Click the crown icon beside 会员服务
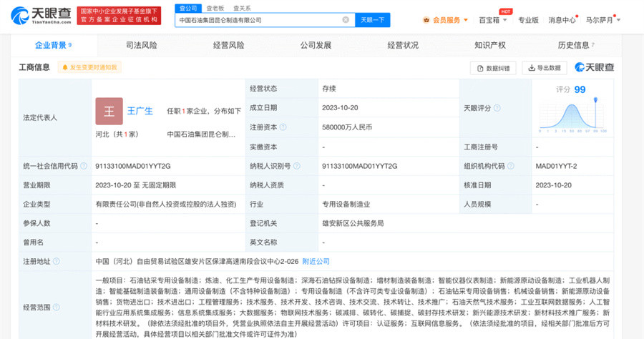Image resolution: width=644 pixels, height=339 pixels. click(x=426, y=20)
